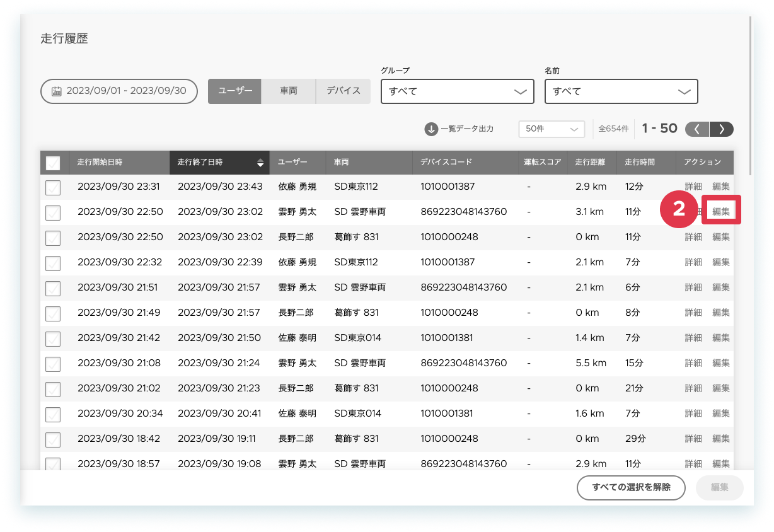The height and width of the screenshot is (532, 774).
Task: Open 詳細 for the 21:42 佐藤 泰明 row
Action: (693, 338)
